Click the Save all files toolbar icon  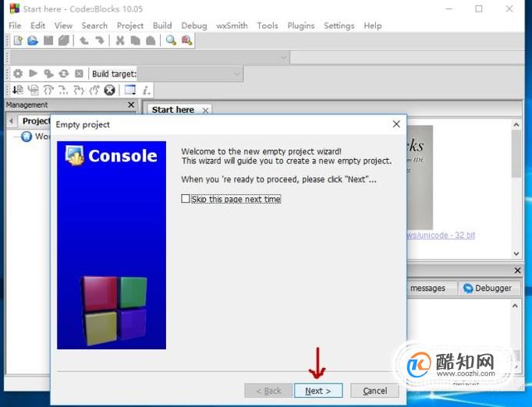pos(63,41)
